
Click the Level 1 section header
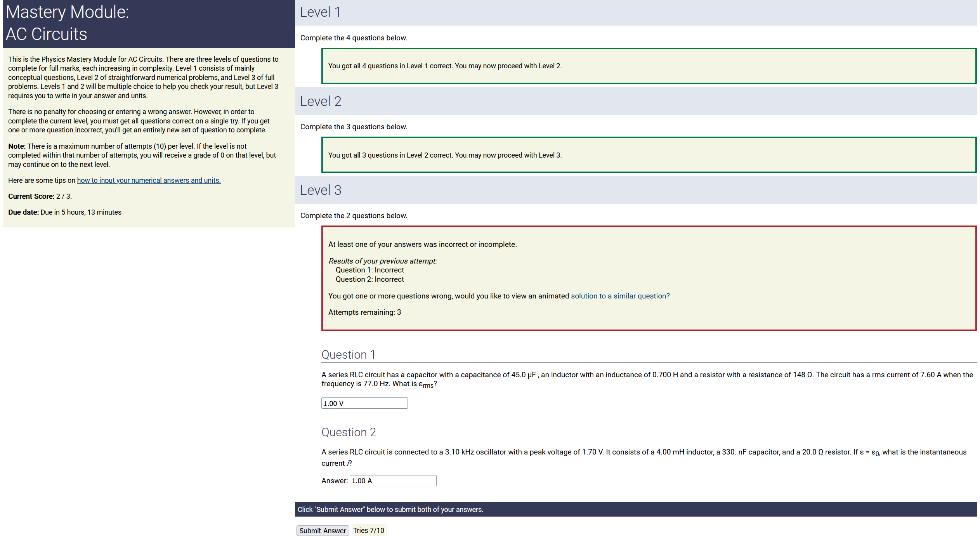320,12
